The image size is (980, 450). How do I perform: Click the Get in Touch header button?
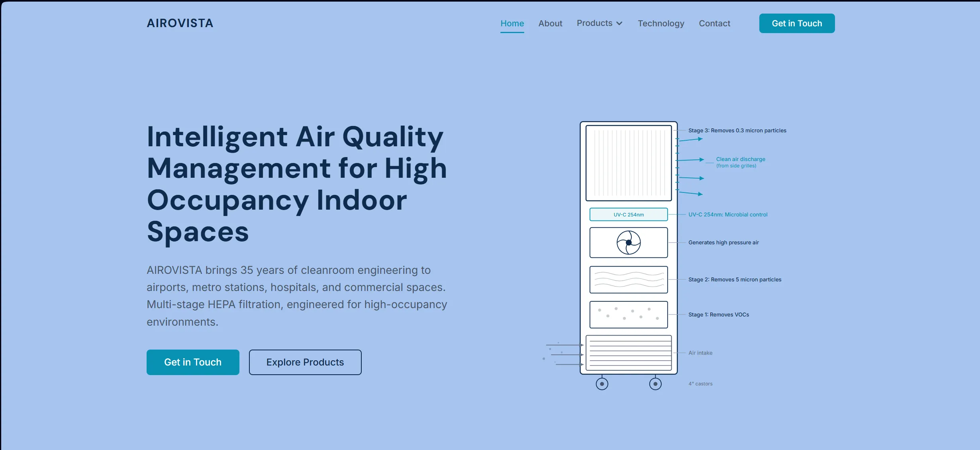click(796, 23)
